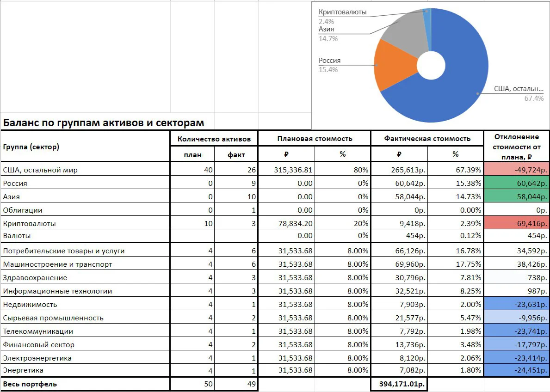The height and width of the screenshot is (392, 550).
Task: Click the 'Группа (сектор)' header cell
Action: [x=85, y=147]
